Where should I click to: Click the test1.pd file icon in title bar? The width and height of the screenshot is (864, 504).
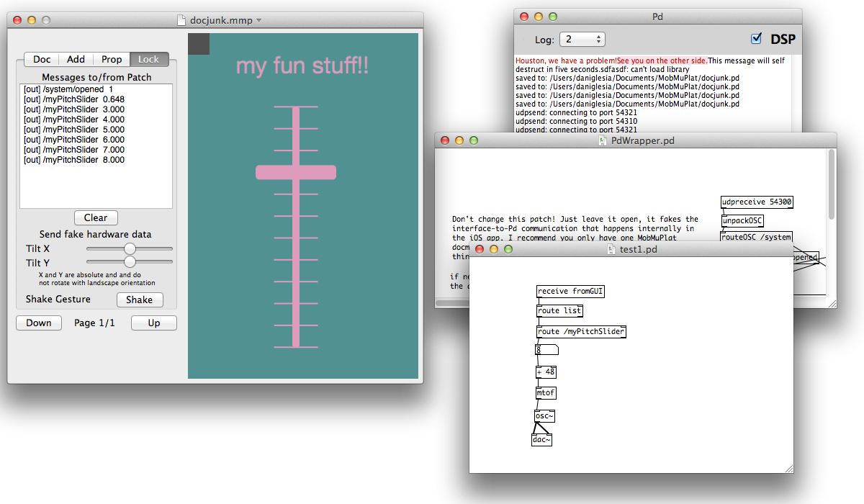[x=612, y=249]
